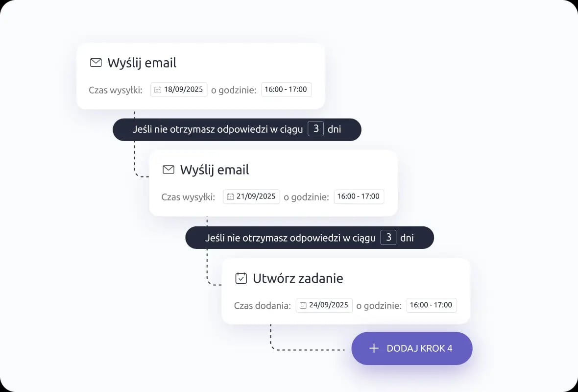Image resolution: width=578 pixels, height=392 pixels.
Task: Click the calendar icon next to 24/09/2025
Action: click(303, 305)
